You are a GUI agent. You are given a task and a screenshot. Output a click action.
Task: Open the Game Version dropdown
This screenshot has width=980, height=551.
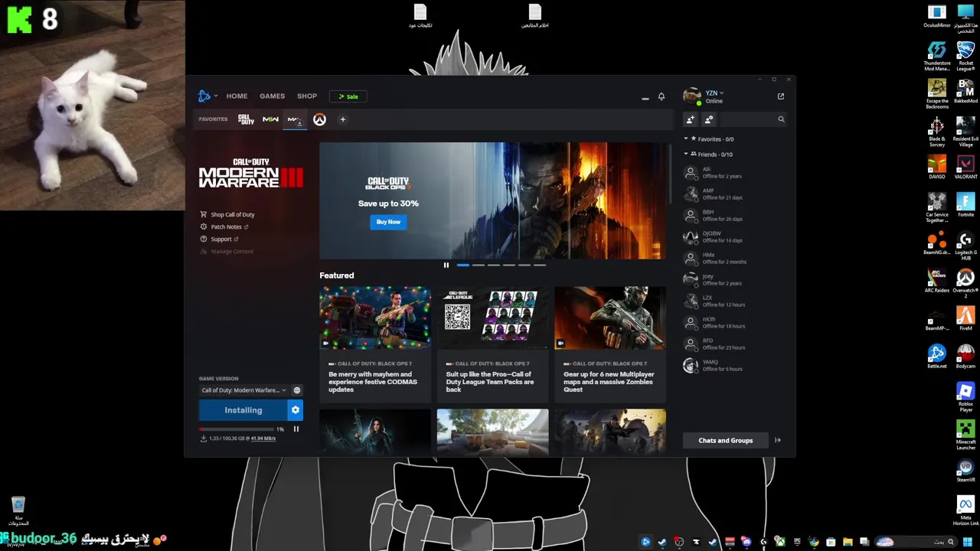click(x=243, y=390)
